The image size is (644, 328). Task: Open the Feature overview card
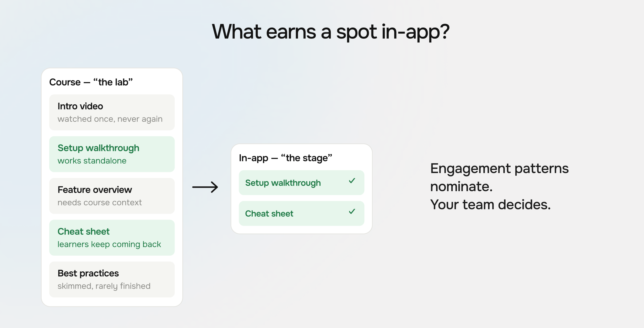(112, 196)
